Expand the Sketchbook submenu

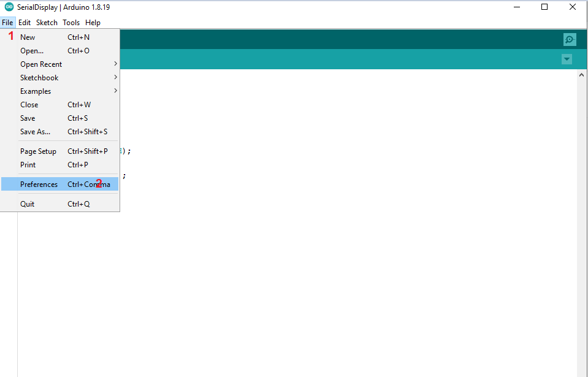coord(60,78)
